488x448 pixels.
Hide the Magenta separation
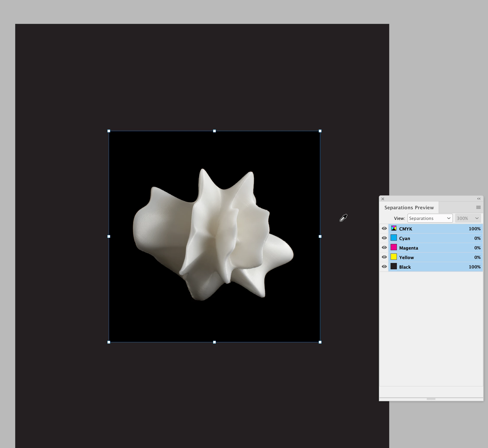coord(384,247)
